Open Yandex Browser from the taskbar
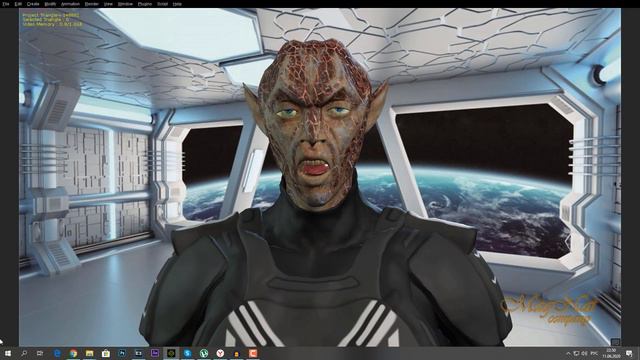640x360 pixels. [220, 353]
